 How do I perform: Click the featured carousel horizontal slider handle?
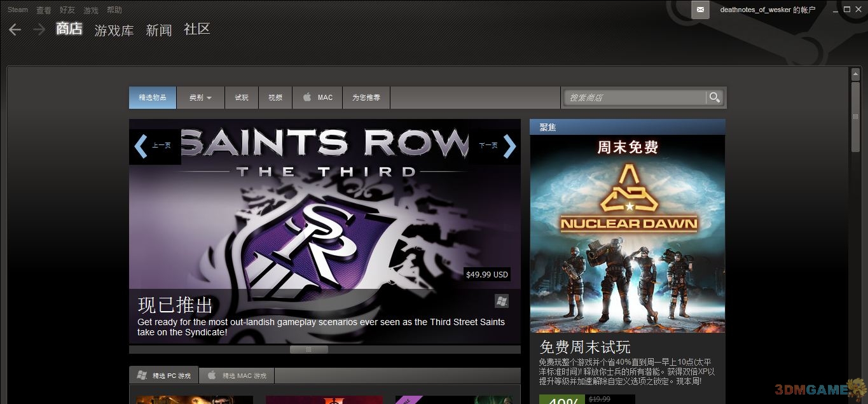pyautogui.click(x=309, y=349)
